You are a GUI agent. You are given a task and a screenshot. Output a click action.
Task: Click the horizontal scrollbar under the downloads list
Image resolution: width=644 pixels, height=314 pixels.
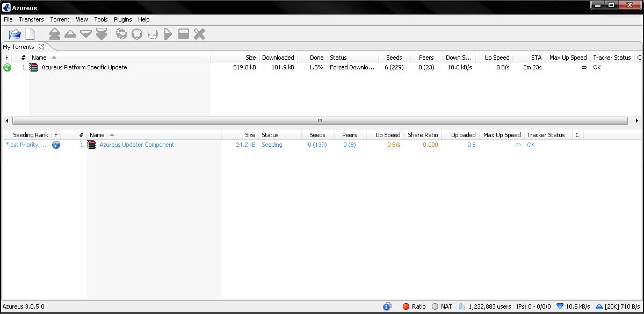click(320, 121)
